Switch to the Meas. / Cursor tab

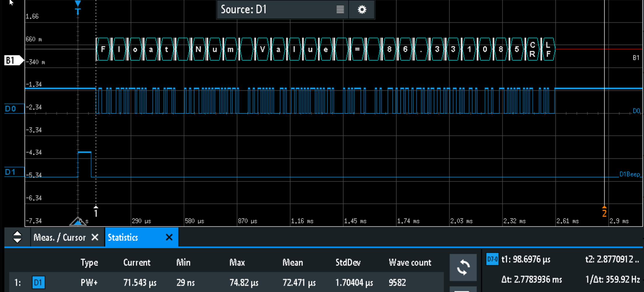(x=60, y=237)
